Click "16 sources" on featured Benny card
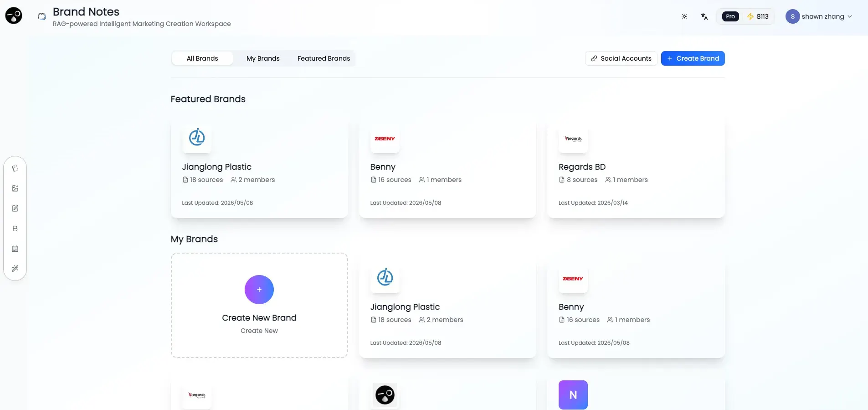Image resolution: width=868 pixels, height=410 pixels. point(391,180)
